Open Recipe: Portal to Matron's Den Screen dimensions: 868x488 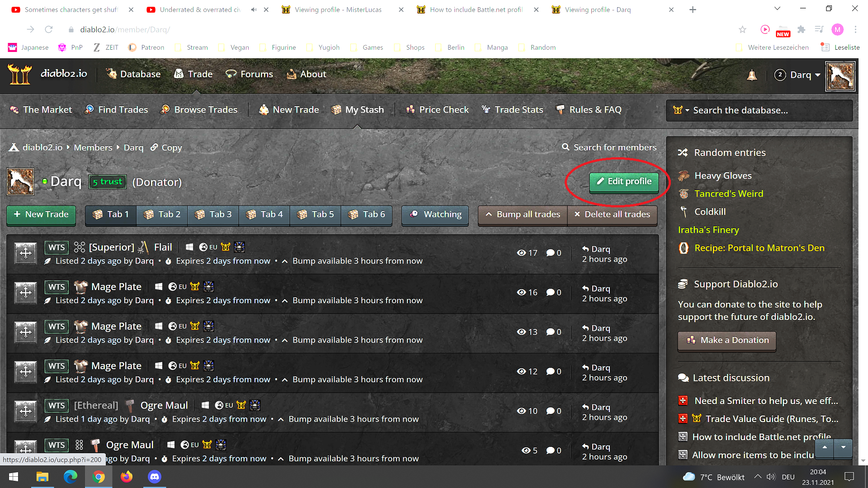click(x=759, y=248)
